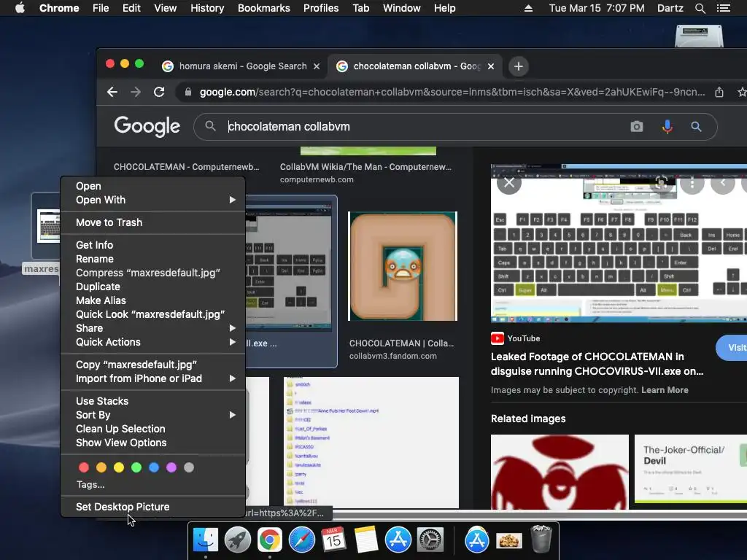
Task: Apply the purple tag color
Action: point(171,467)
